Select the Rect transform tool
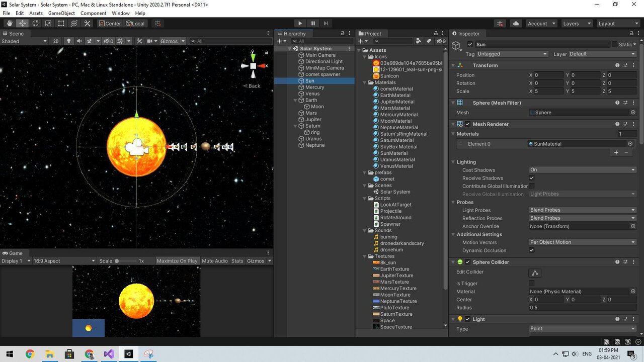 click(x=61, y=24)
